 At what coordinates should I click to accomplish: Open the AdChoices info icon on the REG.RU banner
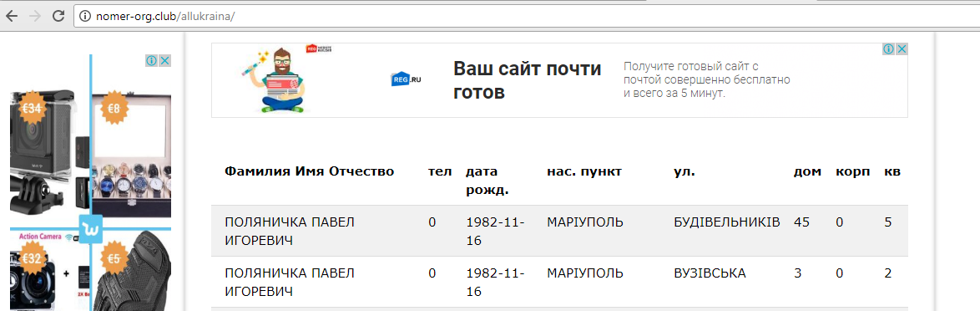[889, 48]
